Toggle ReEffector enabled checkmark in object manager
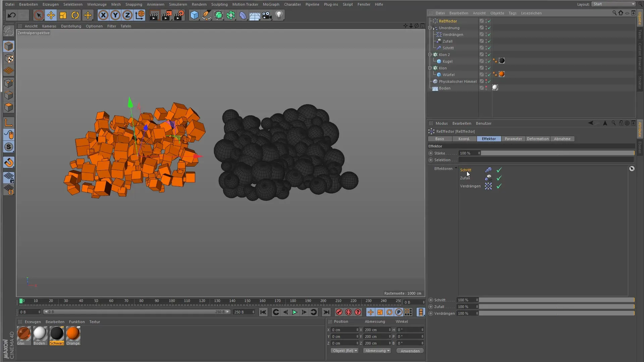This screenshot has height=362, width=644. tap(489, 21)
